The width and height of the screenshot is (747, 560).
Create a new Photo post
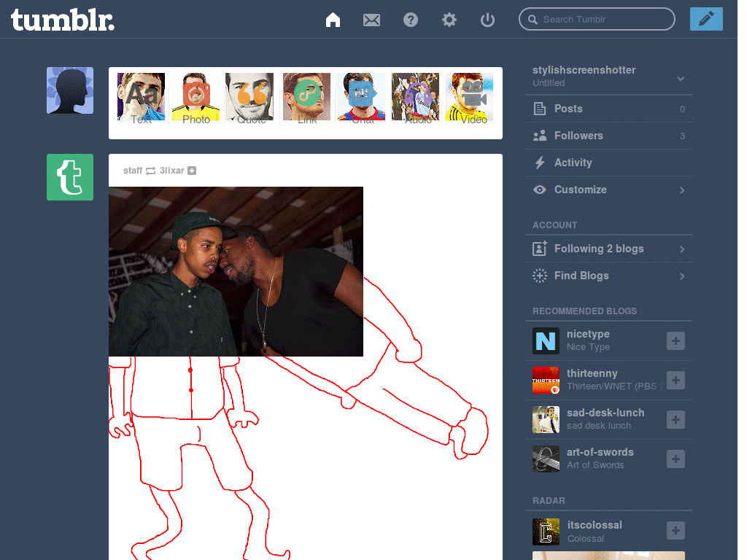coord(196,96)
